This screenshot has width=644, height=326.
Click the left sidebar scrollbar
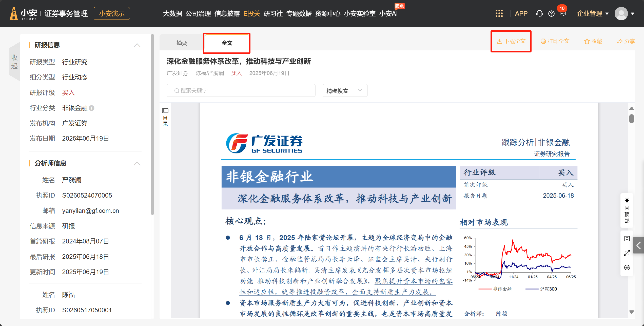[x=152, y=124]
